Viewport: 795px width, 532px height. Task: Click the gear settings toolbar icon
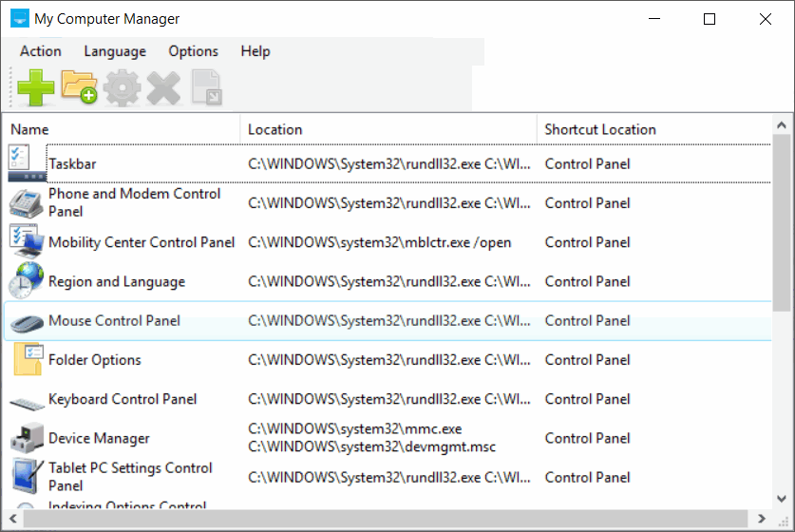[122, 88]
